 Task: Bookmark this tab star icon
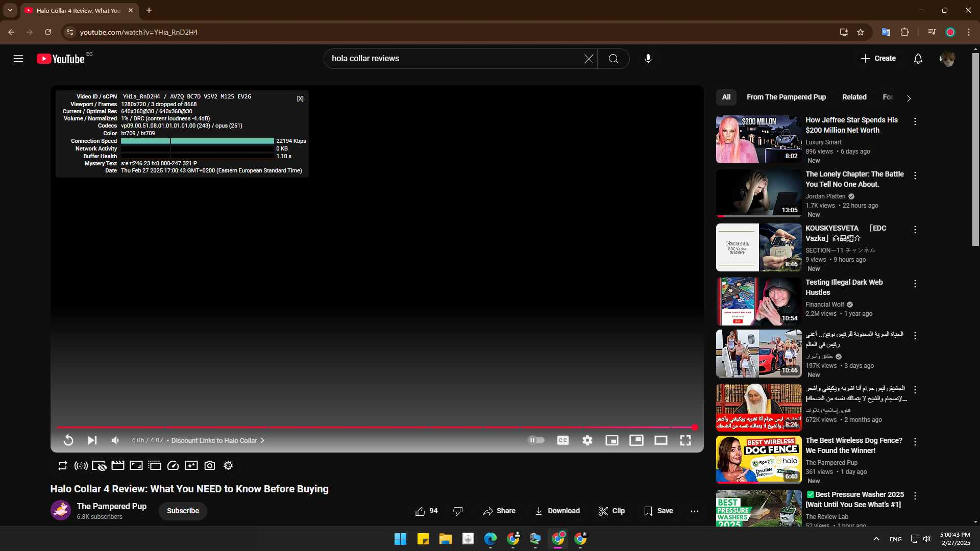(x=861, y=32)
